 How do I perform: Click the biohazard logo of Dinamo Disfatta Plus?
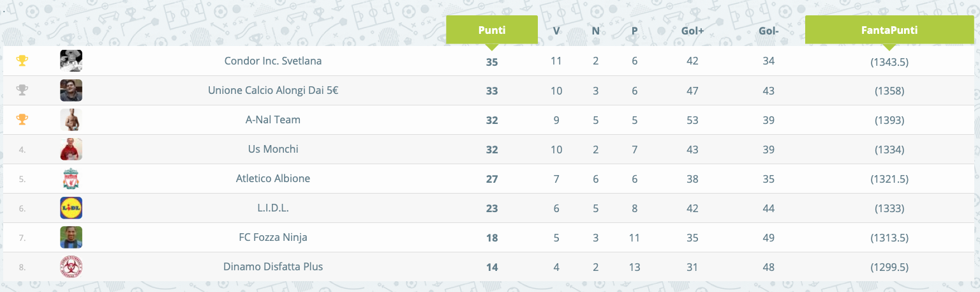pyautogui.click(x=71, y=266)
